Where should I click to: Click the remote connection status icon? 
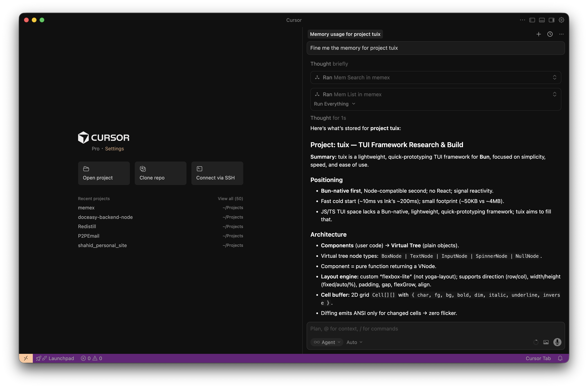[26, 358]
